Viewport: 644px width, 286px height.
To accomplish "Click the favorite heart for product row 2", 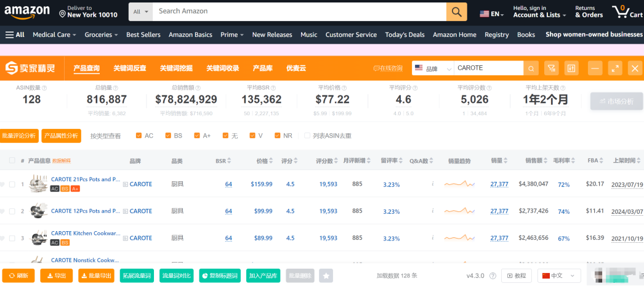I will coord(2,211).
